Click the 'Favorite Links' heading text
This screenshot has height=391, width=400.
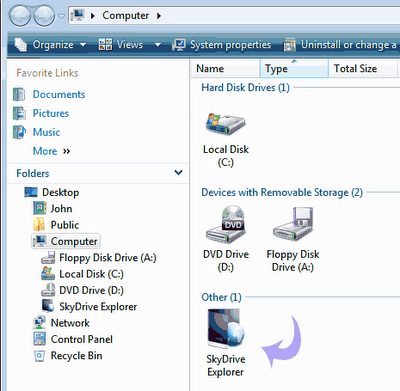pos(47,73)
